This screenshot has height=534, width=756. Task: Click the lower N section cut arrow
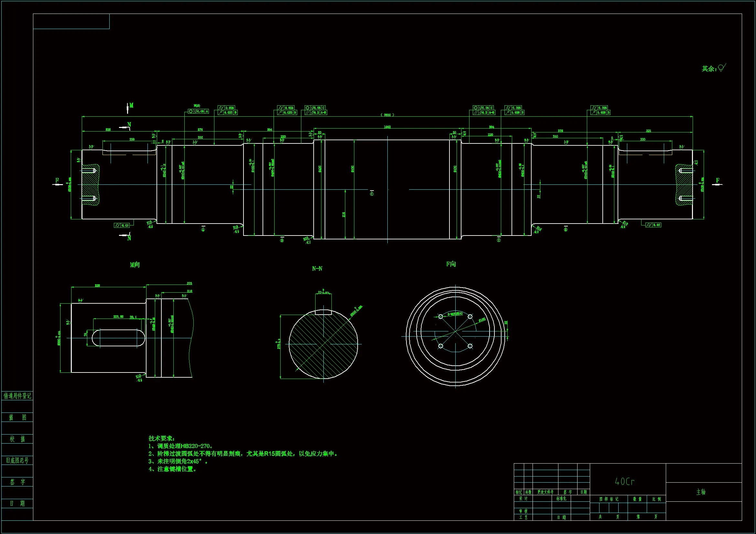pos(125,236)
